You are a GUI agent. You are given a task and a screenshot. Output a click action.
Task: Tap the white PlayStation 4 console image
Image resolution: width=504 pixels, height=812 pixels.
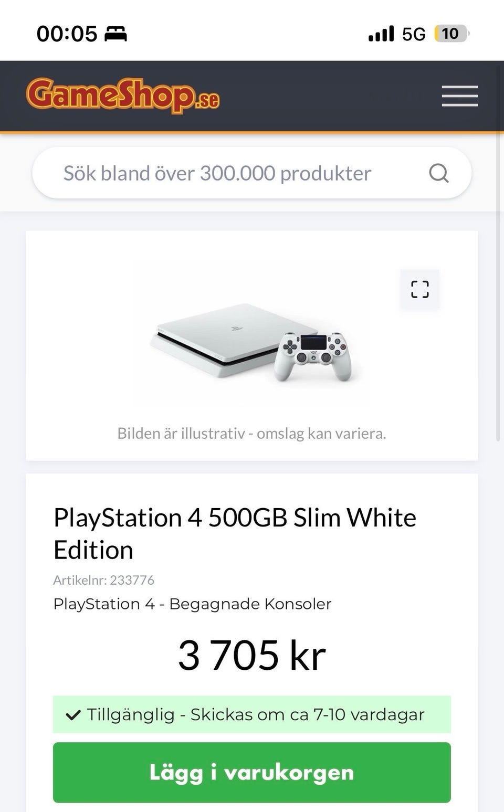click(x=251, y=342)
